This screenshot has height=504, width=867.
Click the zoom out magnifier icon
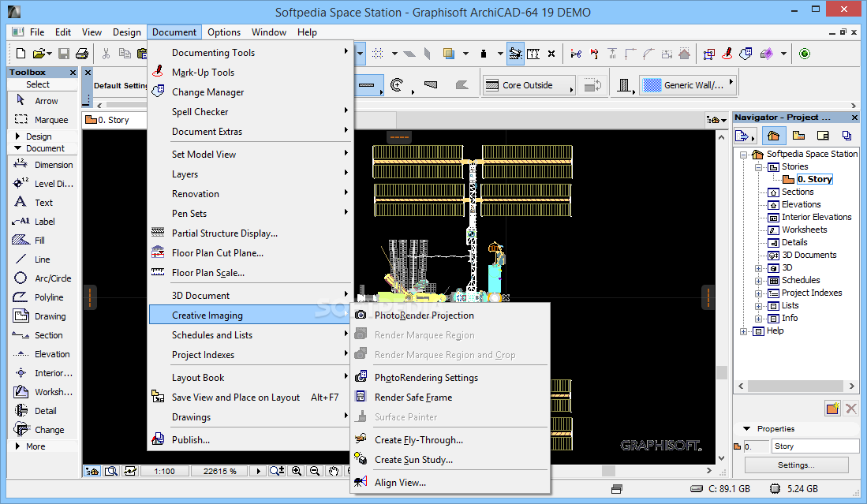click(315, 471)
